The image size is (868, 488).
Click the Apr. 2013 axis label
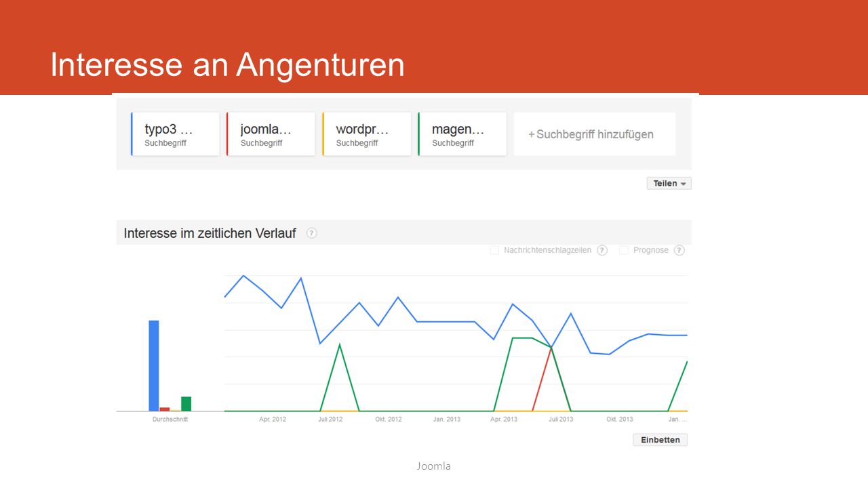(x=504, y=420)
